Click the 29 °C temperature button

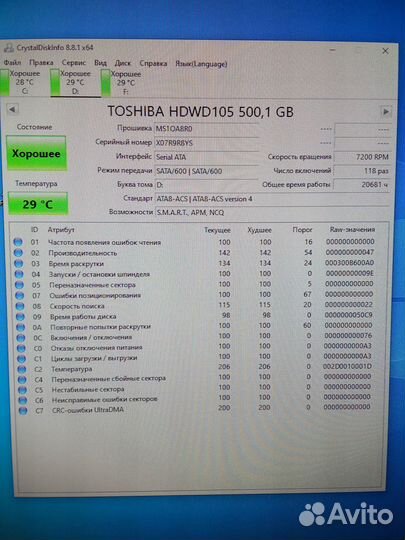click(x=38, y=204)
